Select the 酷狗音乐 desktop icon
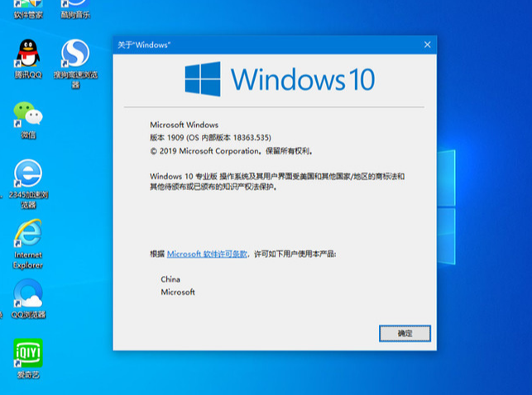The height and width of the screenshot is (395, 532). pyautogui.click(x=75, y=9)
